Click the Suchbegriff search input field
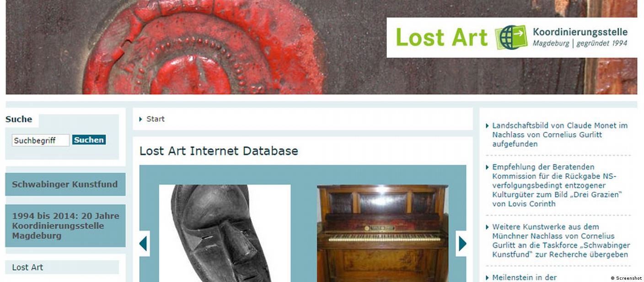The width and height of the screenshot is (644, 282). click(x=41, y=141)
